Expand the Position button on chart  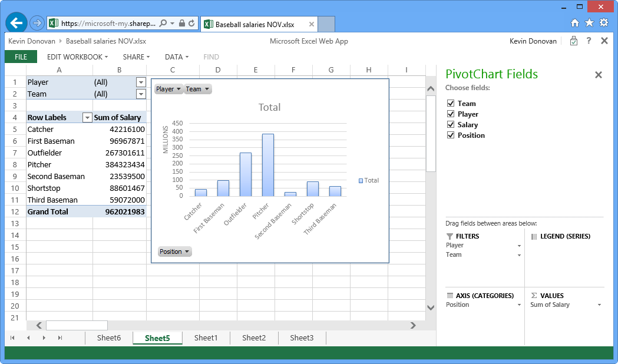[x=175, y=252]
